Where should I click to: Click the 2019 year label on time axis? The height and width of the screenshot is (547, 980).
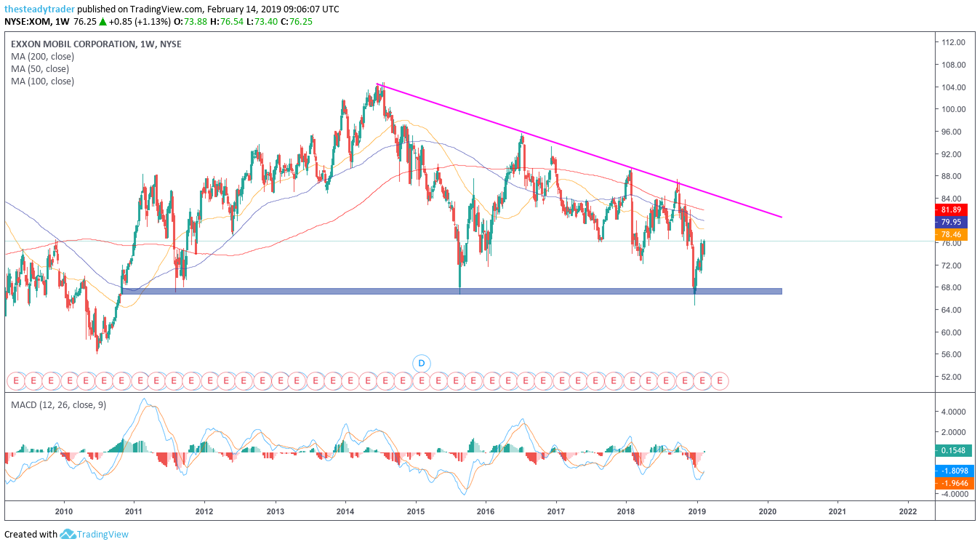[697, 511]
